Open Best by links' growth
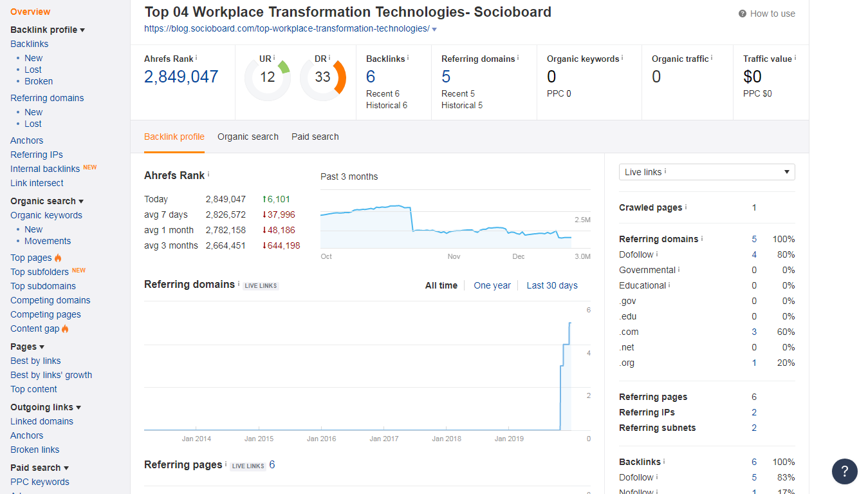 point(51,375)
